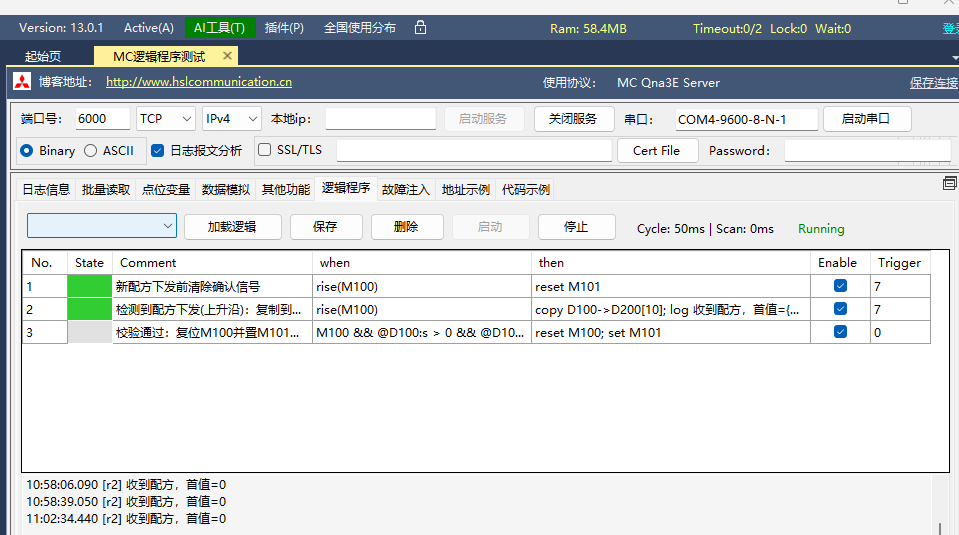Screen dimensions: 959x535
Task: Click the green State cell of rule 2
Action: [89, 309]
